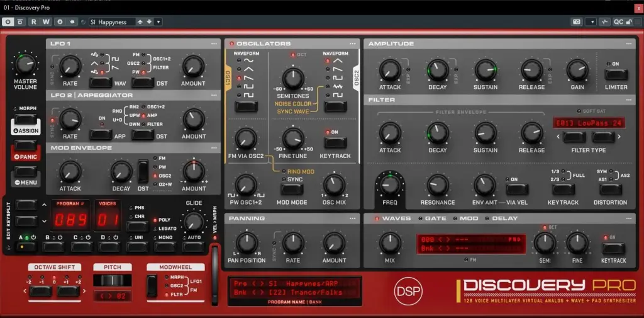Image resolution: width=644 pixels, height=318 pixels.
Task: Click the A/B settings compare icon
Action: click(x=60, y=22)
